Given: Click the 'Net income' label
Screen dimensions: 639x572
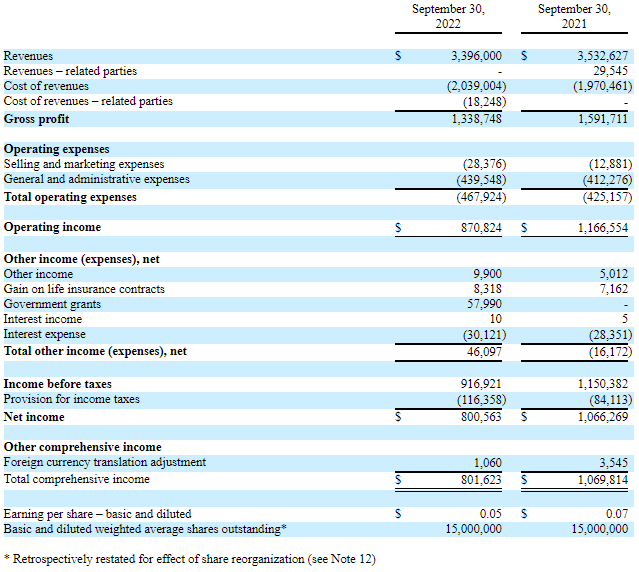Looking at the screenshot, I should point(34,417).
